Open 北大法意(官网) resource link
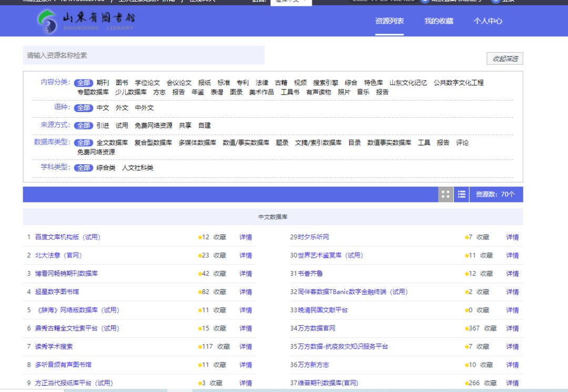This screenshot has width=568, height=392. click(58, 255)
